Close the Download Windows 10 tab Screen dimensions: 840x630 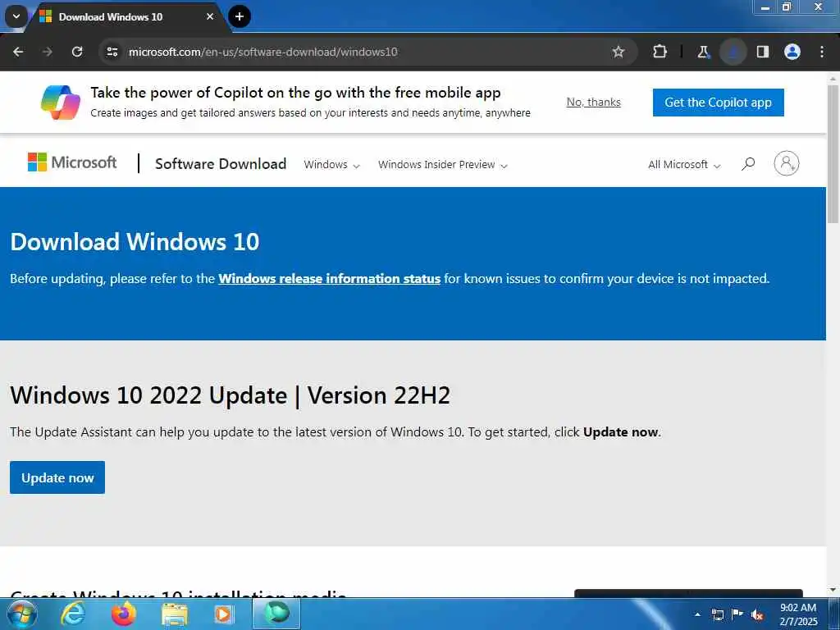click(210, 16)
